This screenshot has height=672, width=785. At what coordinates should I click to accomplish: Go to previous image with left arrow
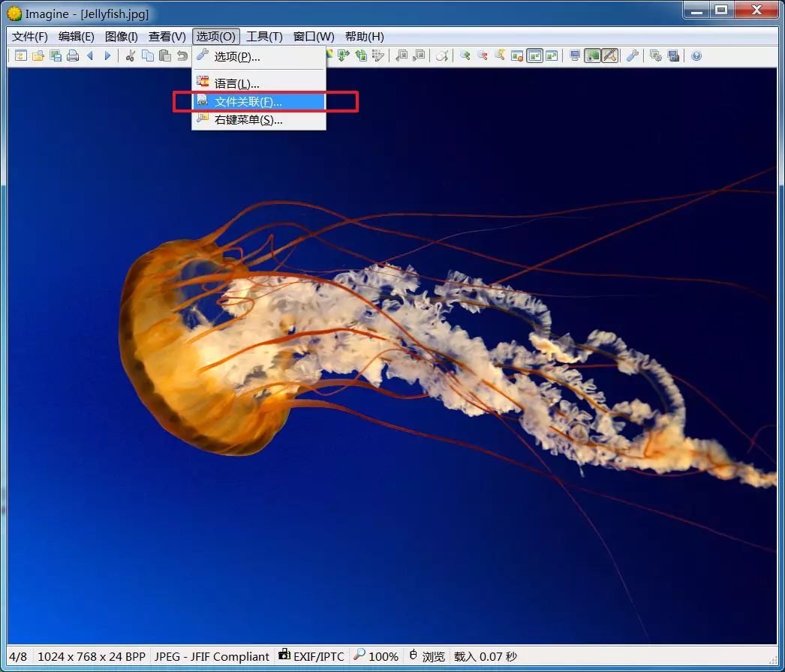click(90, 56)
